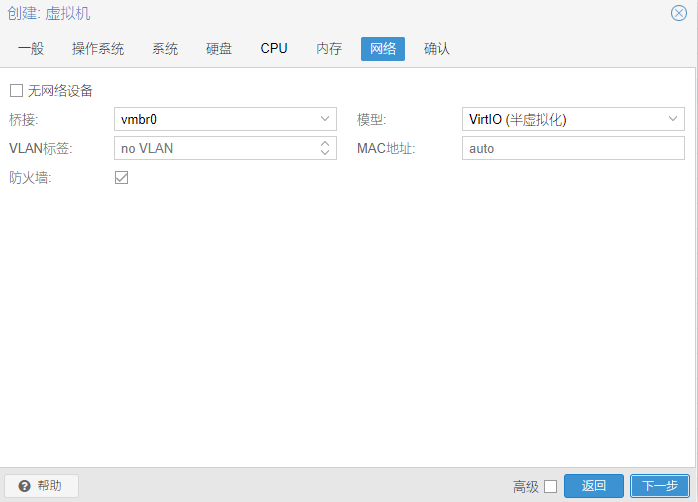Screen dimensions: 698x502
Task: Toggle the 高级 checkbox
Action: [551, 486]
